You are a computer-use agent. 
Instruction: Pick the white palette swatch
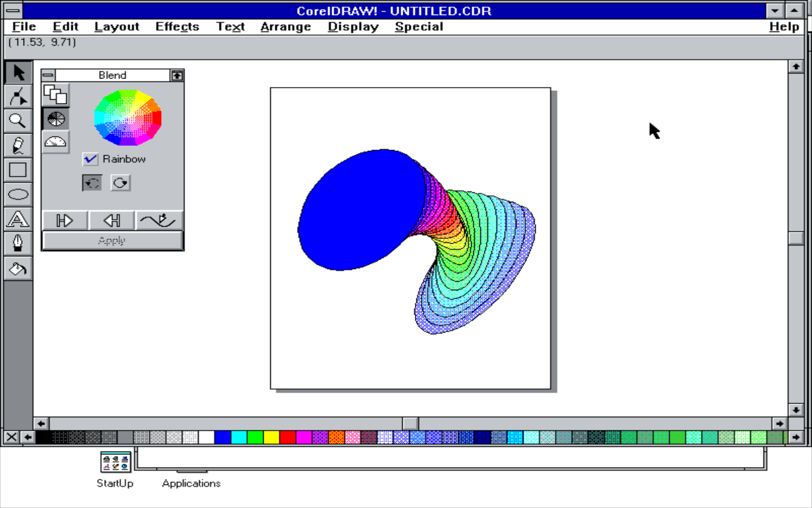pyautogui.click(x=206, y=437)
